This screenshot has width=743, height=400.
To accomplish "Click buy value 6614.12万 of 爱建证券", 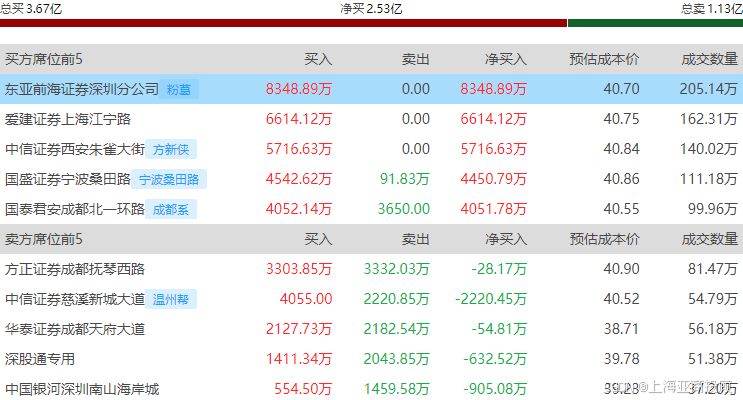I will 299,119.
